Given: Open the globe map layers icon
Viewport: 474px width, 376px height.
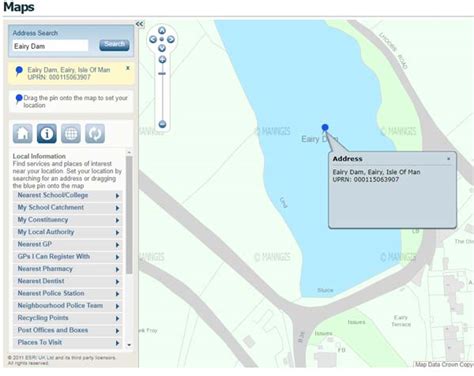Looking at the screenshot, I should (71, 133).
